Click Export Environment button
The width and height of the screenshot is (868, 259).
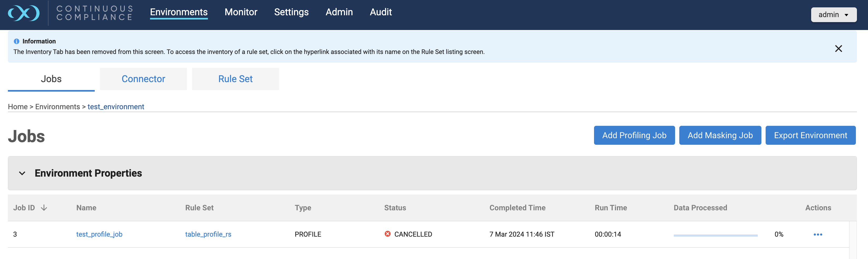pos(810,135)
